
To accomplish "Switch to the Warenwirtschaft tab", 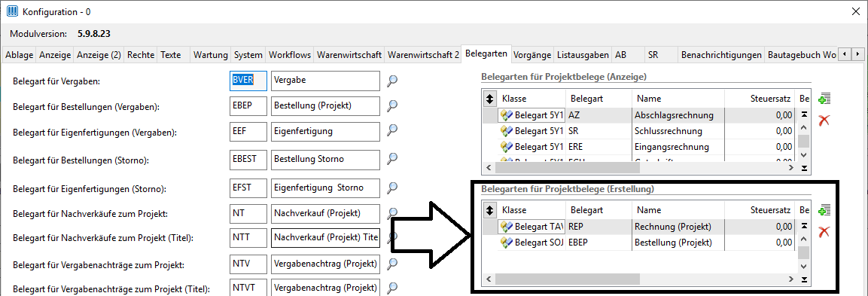I will pyautogui.click(x=349, y=55).
